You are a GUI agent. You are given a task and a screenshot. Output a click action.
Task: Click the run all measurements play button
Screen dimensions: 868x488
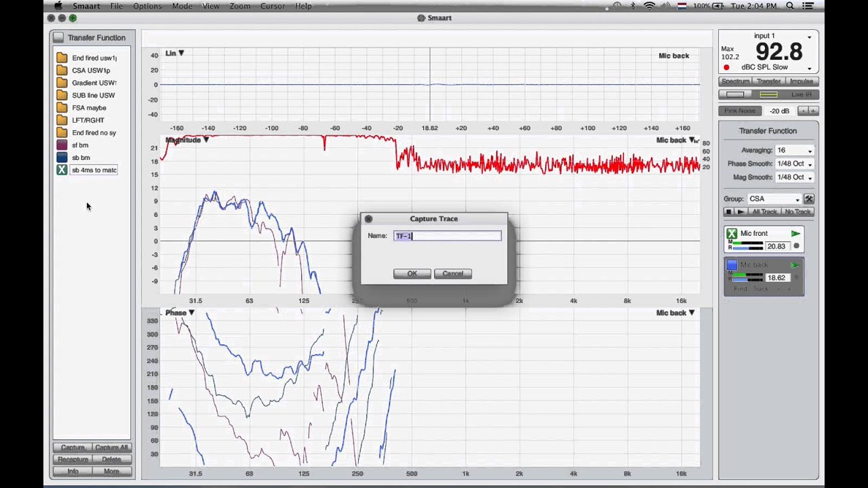(x=740, y=211)
